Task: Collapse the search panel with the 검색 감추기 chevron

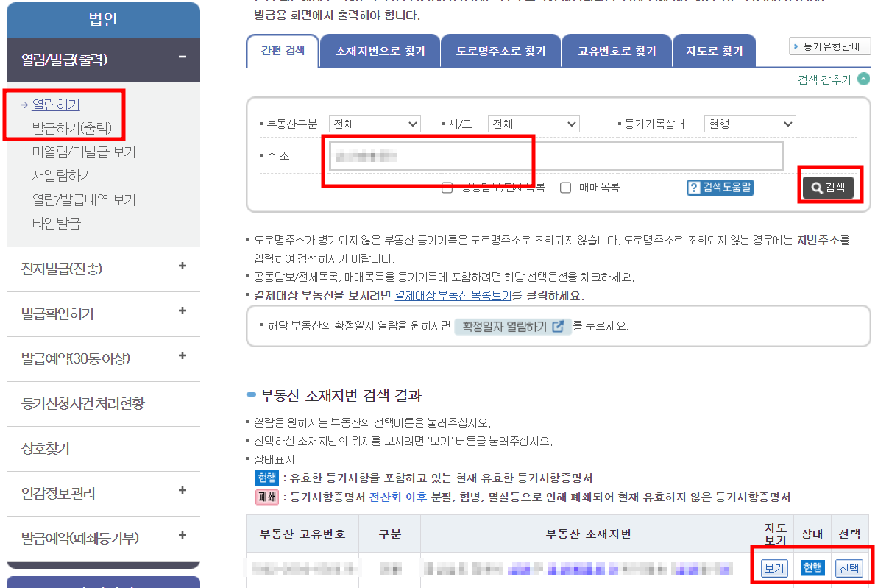Action: click(x=863, y=79)
